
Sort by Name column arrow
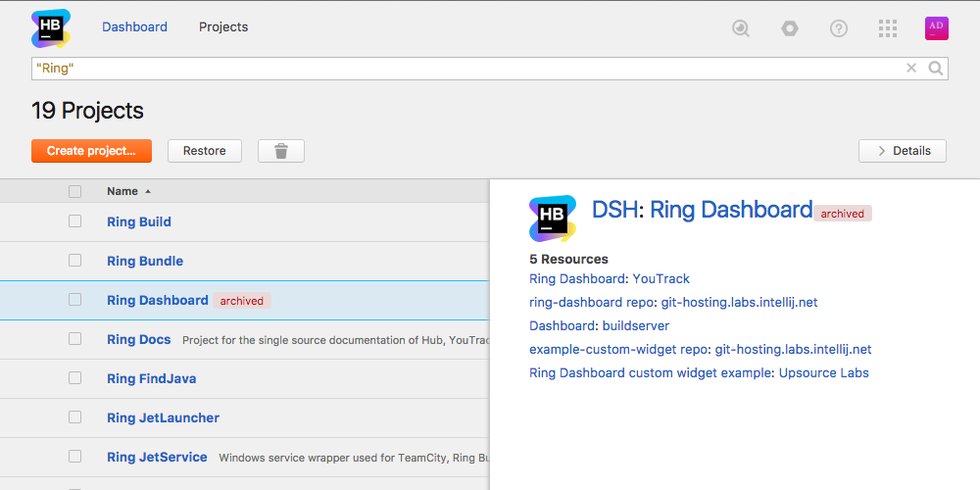(148, 191)
